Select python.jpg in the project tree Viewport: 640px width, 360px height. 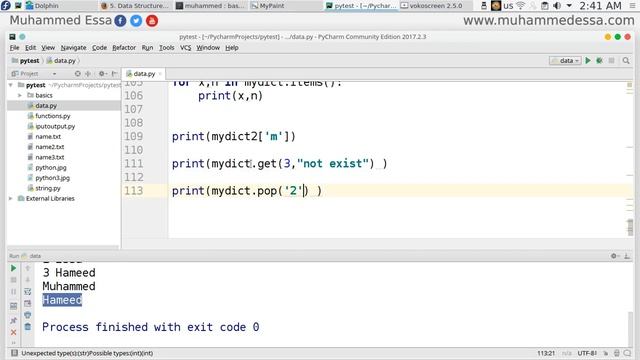pos(51,168)
